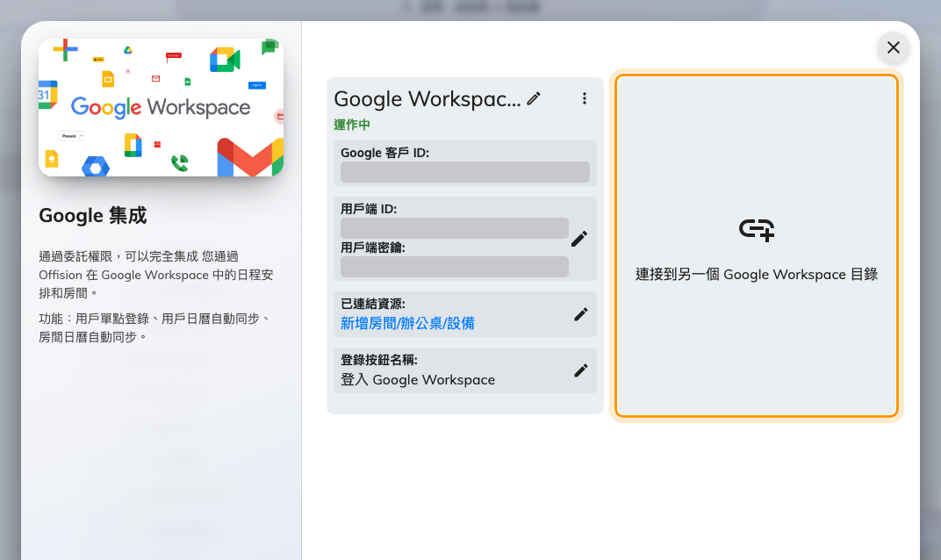Click the features description starting with 功能

pyautogui.click(x=154, y=327)
